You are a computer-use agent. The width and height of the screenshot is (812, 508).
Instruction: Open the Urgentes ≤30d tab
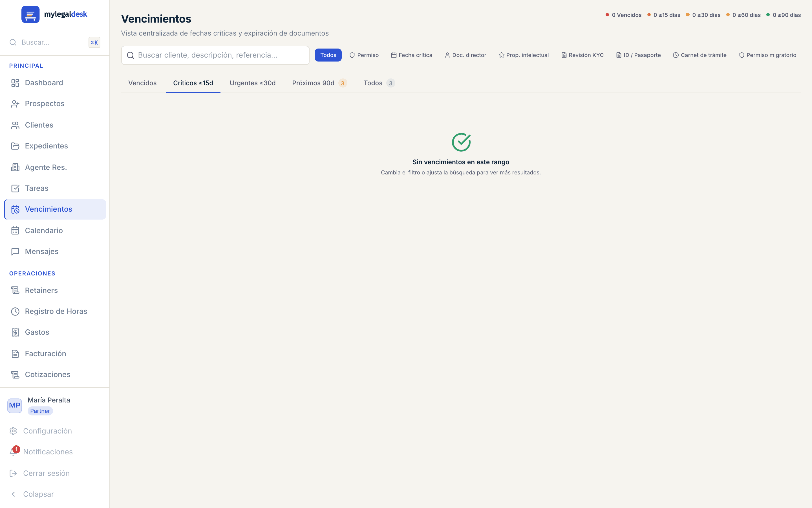[253, 83]
